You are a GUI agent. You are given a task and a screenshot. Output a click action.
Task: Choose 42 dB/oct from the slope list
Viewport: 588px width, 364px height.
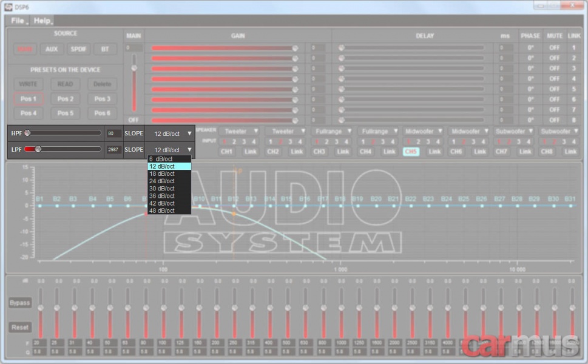point(169,203)
